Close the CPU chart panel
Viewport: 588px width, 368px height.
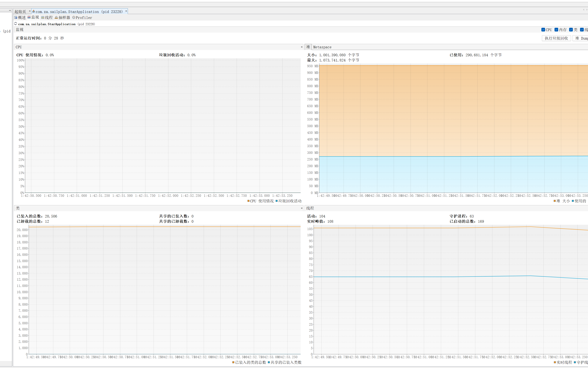(x=302, y=47)
